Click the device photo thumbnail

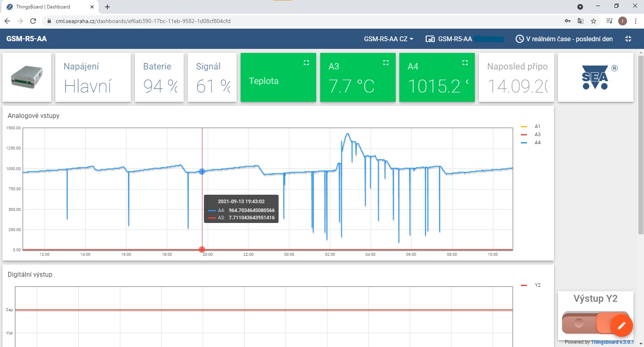27,77
